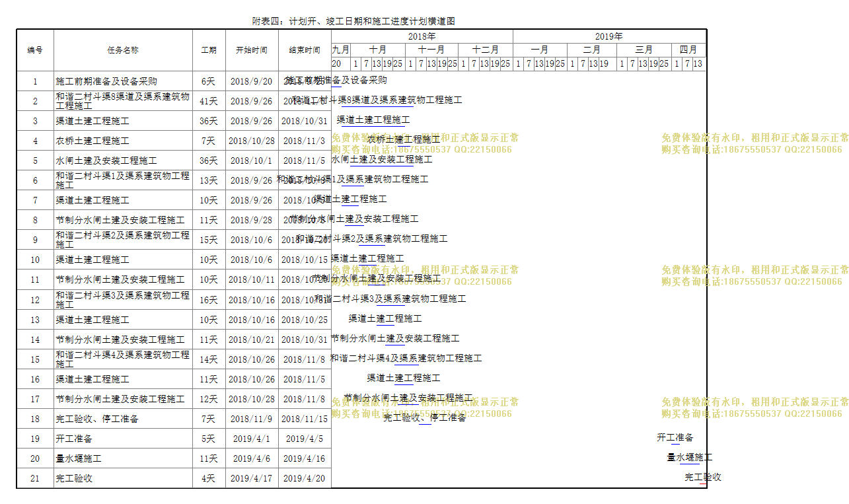
Task: Select the '编号' column header
Action: (x=35, y=50)
